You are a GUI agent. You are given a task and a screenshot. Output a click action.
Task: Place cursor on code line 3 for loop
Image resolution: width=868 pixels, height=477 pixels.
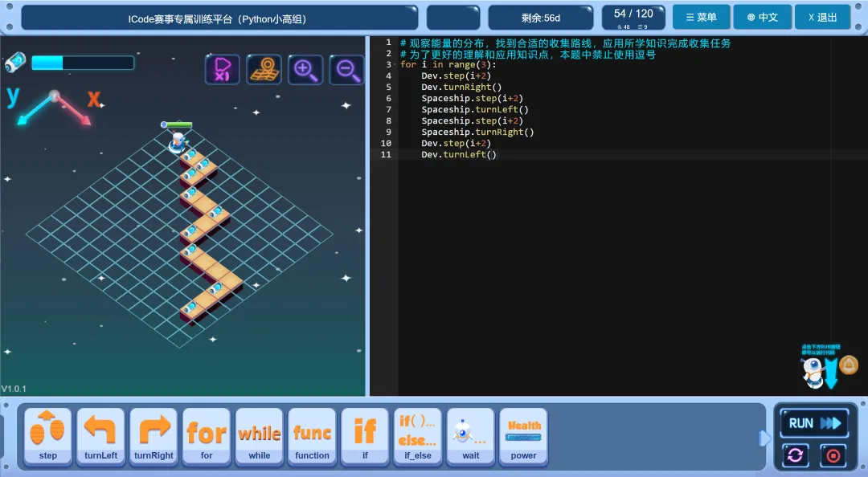click(448, 65)
